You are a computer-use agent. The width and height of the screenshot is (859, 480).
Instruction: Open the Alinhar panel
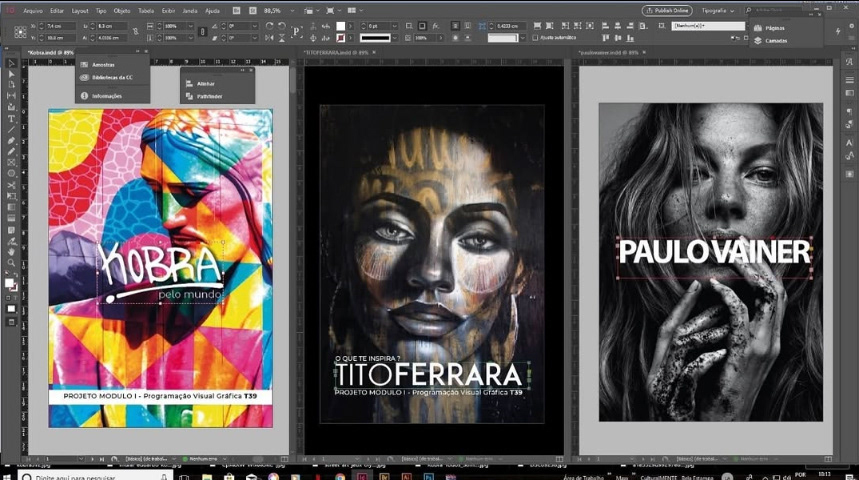pyautogui.click(x=205, y=84)
